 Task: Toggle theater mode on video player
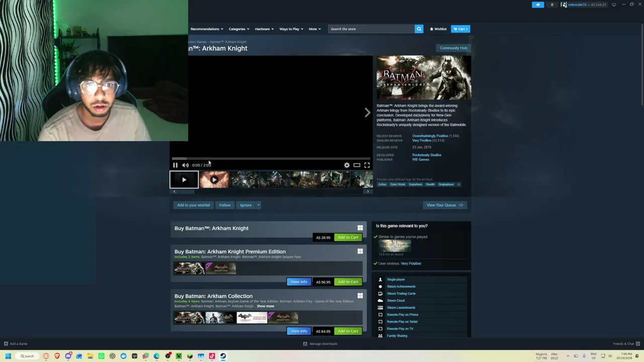[357, 165]
